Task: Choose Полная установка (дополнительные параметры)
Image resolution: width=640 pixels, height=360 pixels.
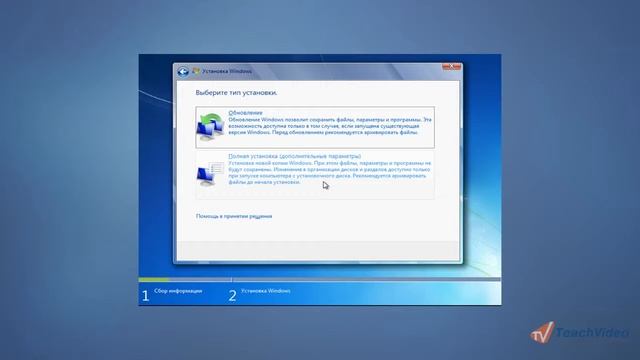Action: 294,156
